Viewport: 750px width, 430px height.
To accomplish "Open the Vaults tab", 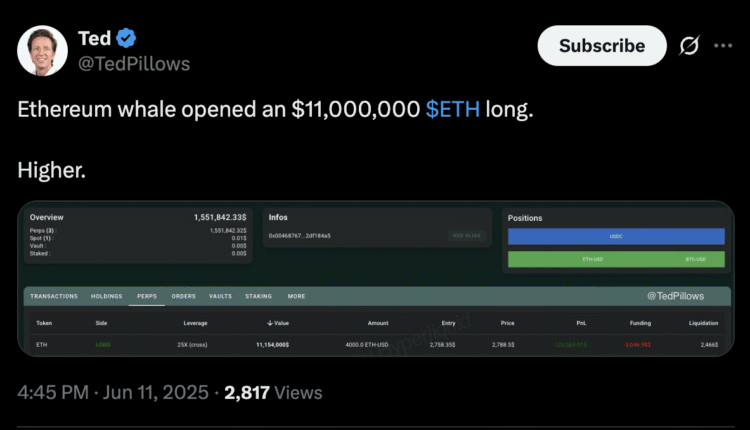I will pos(220,296).
